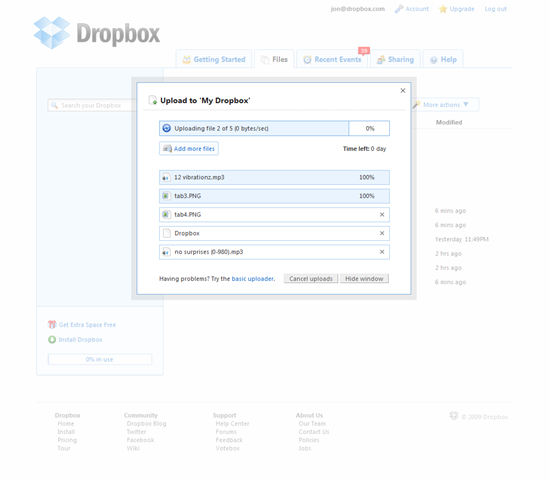
Task: Open the Wiki footer link
Action: [x=133, y=448]
